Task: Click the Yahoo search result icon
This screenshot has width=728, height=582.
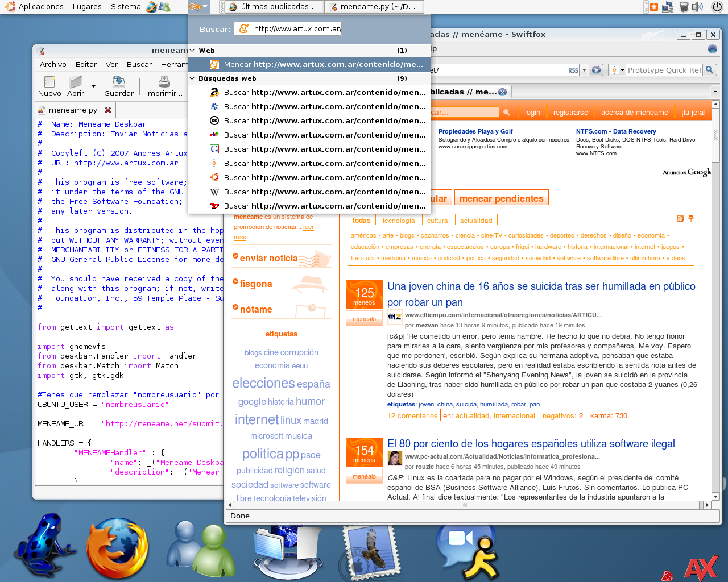Action: point(214,206)
